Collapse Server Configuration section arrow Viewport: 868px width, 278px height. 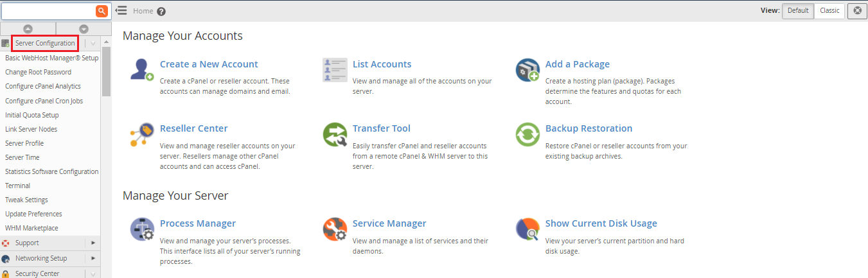(x=93, y=44)
